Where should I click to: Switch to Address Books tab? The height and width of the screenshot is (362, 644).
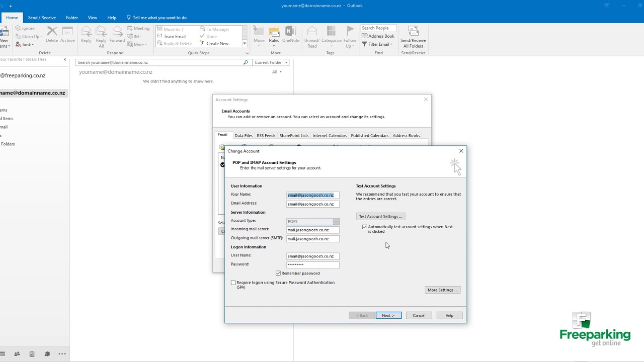coord(406,135)
